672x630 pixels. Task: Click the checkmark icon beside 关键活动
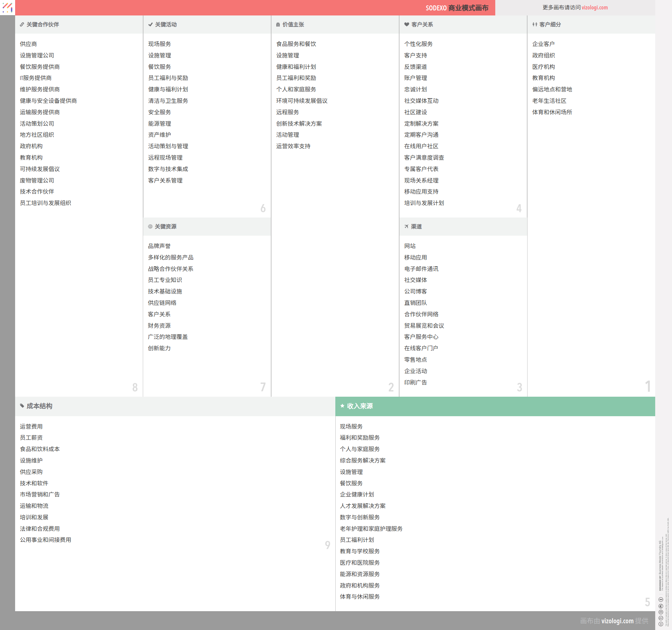(151, 25)
